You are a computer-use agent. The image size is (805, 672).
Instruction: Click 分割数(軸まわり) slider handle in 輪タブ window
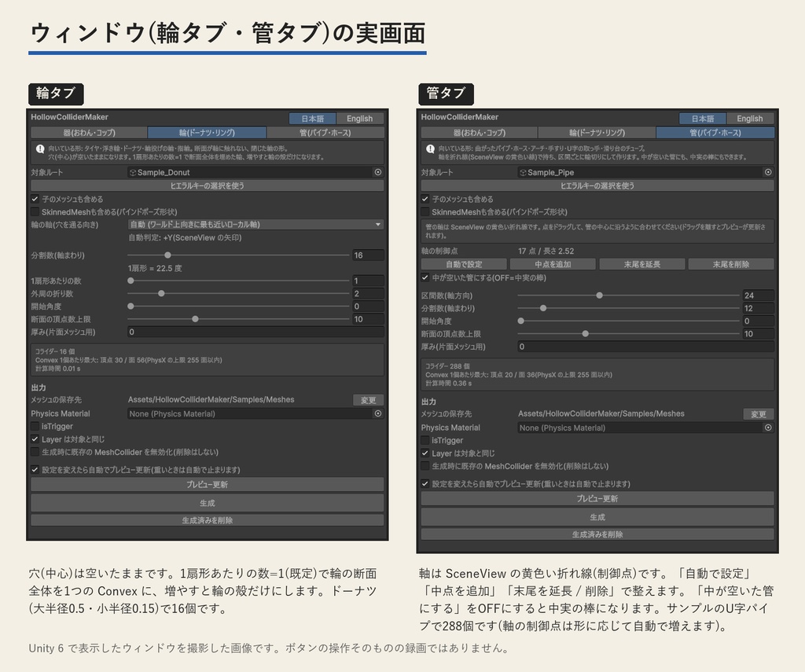(168, 255)
